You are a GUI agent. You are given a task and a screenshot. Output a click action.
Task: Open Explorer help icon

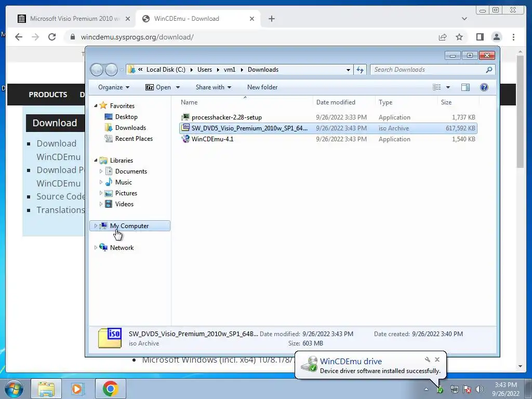[484, 87]
